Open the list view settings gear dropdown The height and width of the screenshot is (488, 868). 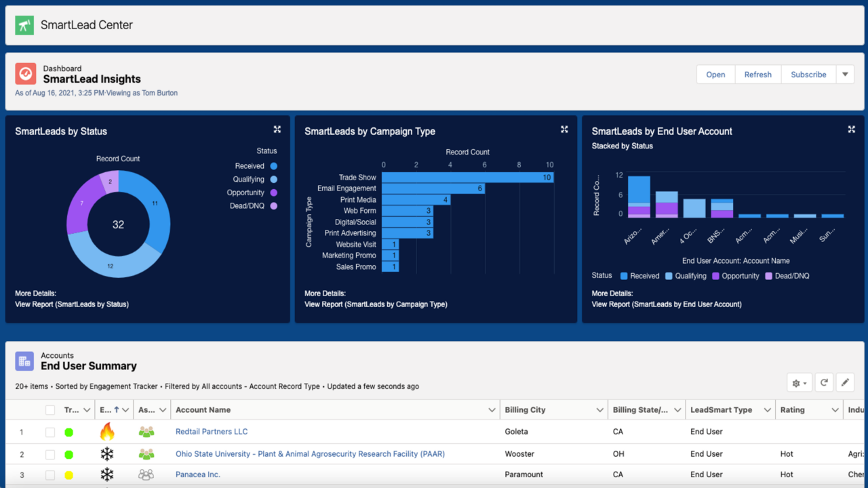coord(800,383)
